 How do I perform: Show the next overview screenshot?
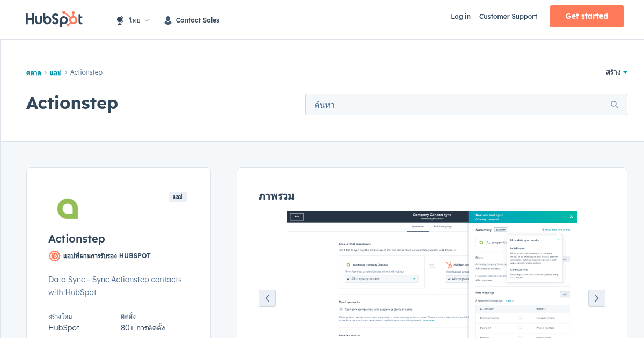[x=597, y=298]
